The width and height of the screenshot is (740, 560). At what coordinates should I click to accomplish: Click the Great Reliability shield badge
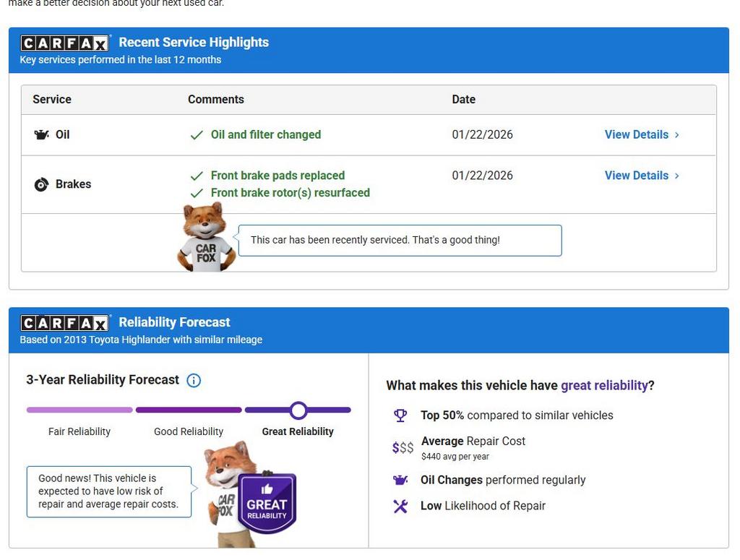point(267,504)
